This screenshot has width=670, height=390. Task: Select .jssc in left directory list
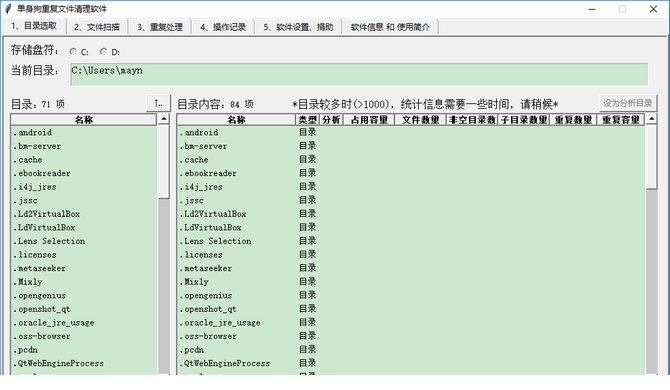(84, 200)
